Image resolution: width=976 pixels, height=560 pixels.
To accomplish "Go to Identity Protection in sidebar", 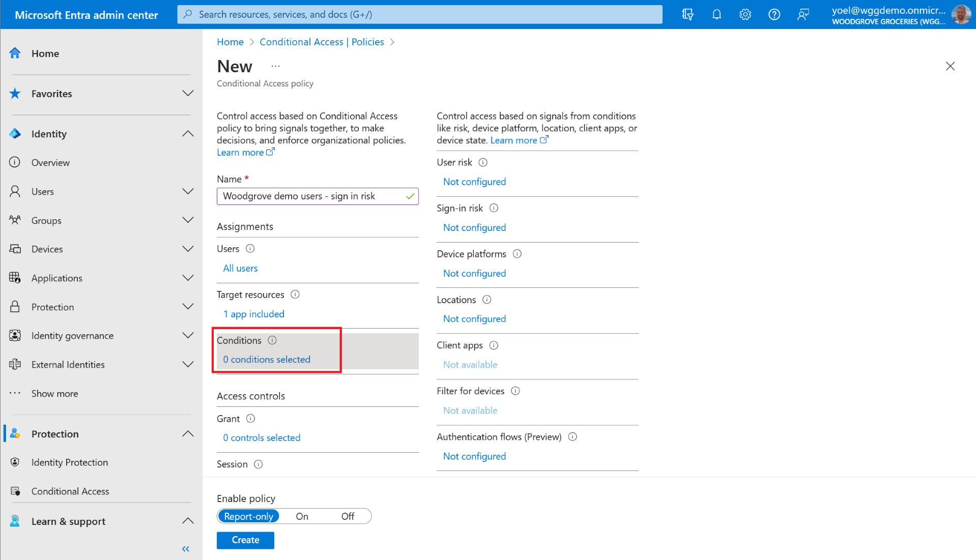I will click(x=70, y=462).
